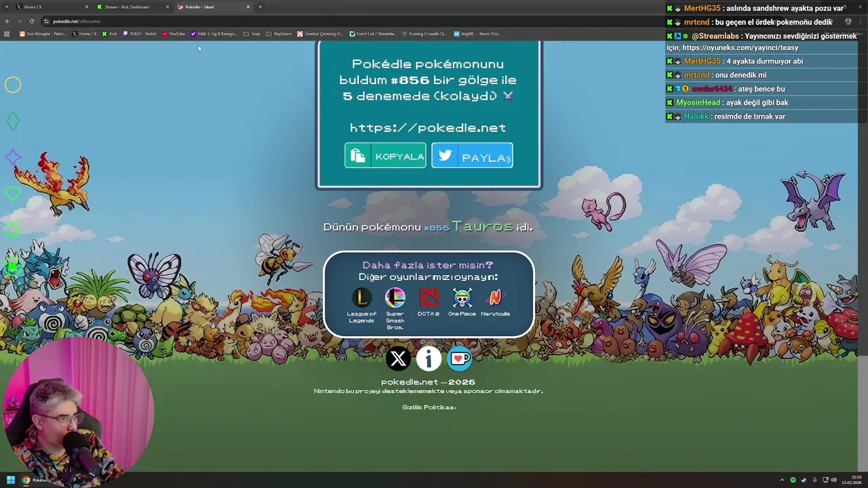Open Son Mesajlar bookmark
The height and width of the screenshot is (488, 868).
point(43,34)
